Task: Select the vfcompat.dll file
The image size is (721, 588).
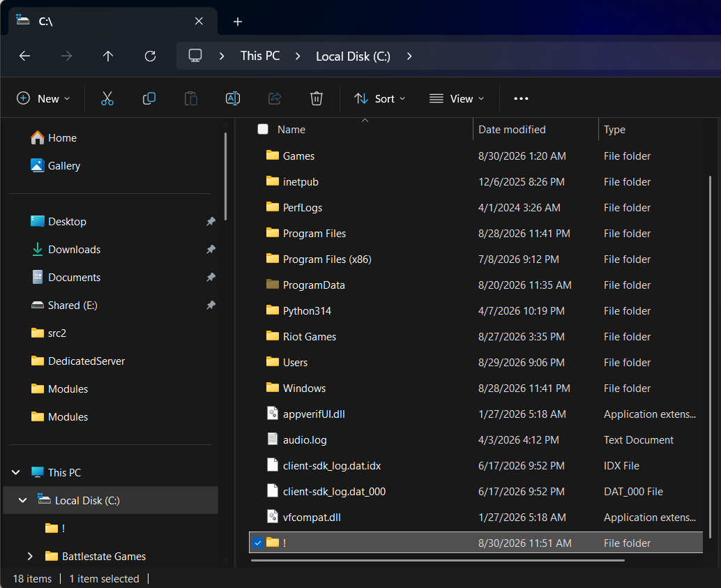Action: tap(476, 517)
